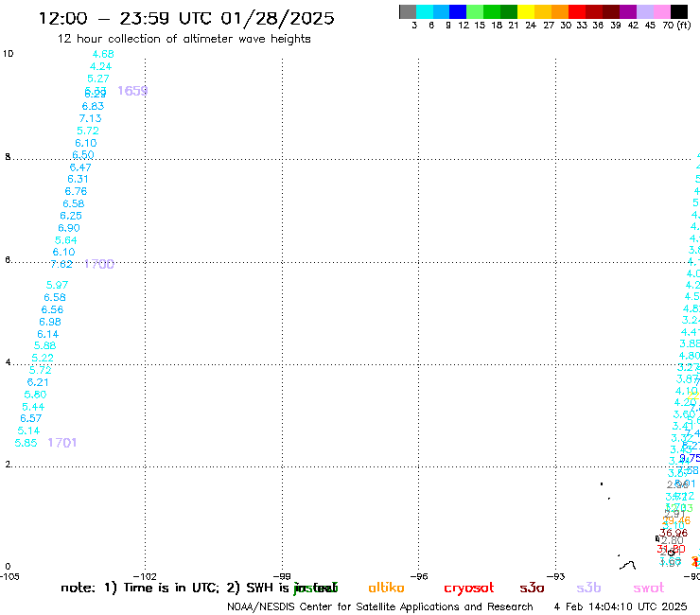
Task: Click the 'altika' satellite legend label
Action: point(386,588)
